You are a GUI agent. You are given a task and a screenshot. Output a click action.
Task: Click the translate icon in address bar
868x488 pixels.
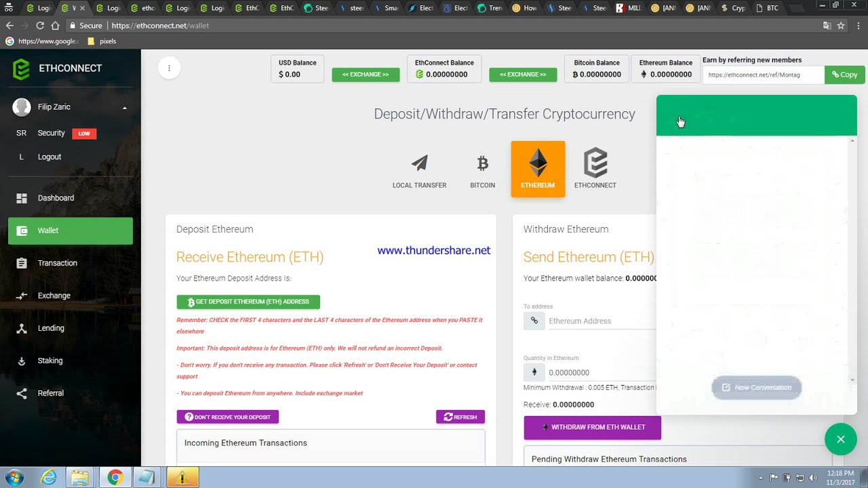click(x=827, y=25)
